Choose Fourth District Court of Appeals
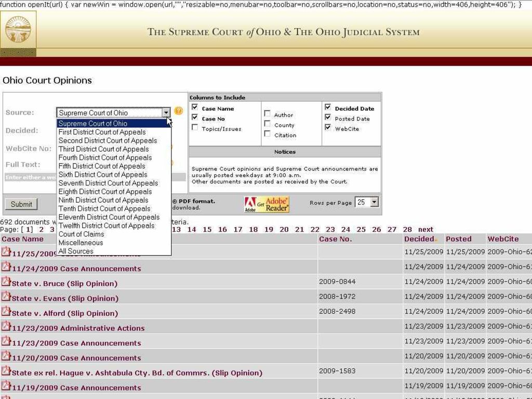This screenshot has height=399, width=532. pos(114,157)
